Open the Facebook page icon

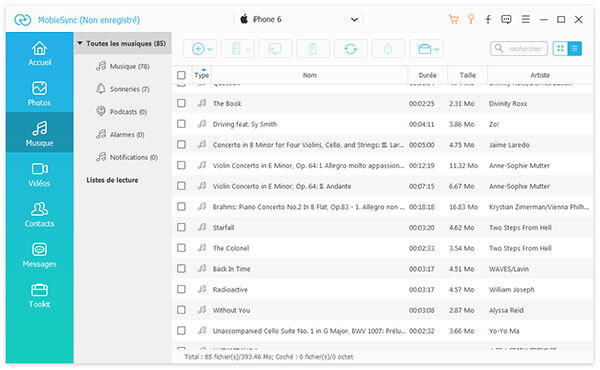coord(488,19)
